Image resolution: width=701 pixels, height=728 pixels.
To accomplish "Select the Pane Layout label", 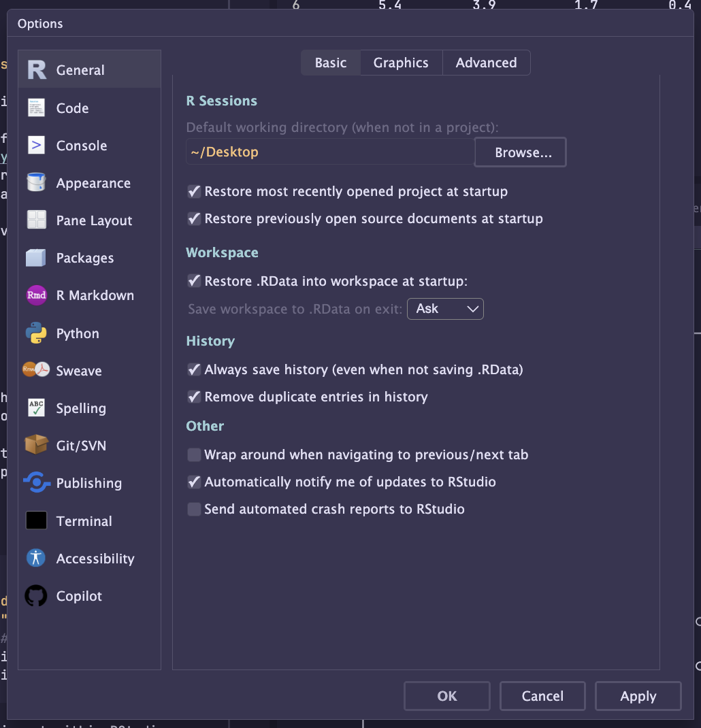I will pyautogui.click(x=95, y=220).
